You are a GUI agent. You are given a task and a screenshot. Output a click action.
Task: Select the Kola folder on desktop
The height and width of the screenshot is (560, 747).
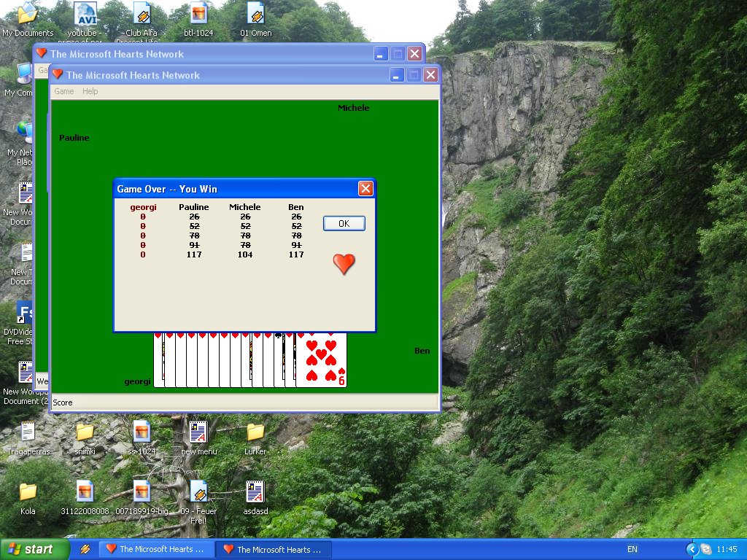28,492
